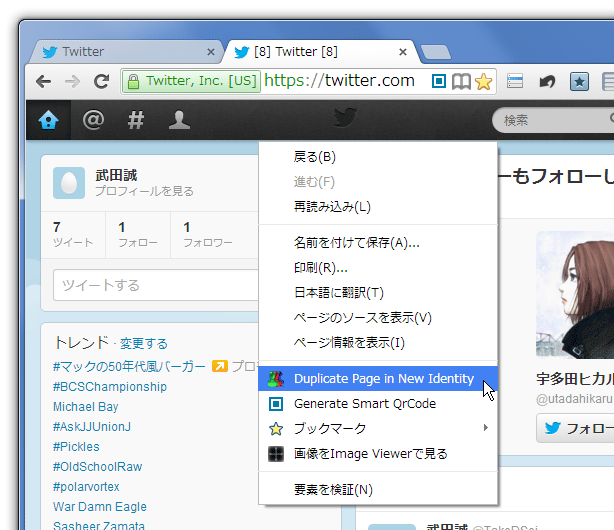Click the browser back arrow button
614x530 pixels.
pyautogui.click(x=43, y=81)
